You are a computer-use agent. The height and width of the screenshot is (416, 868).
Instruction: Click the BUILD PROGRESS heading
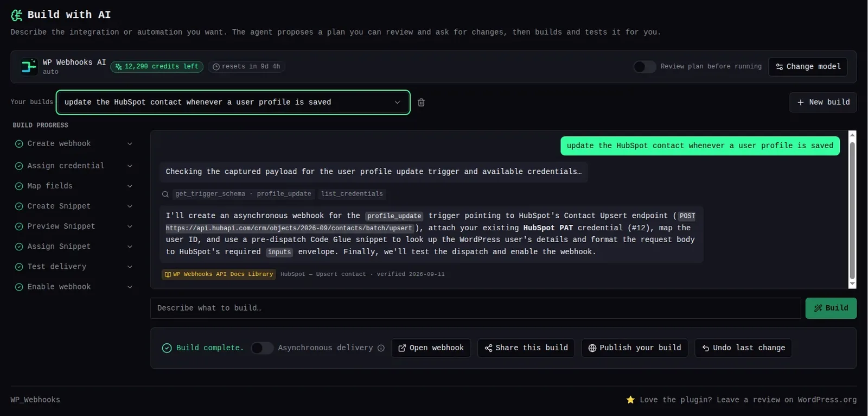click(41, 125)
